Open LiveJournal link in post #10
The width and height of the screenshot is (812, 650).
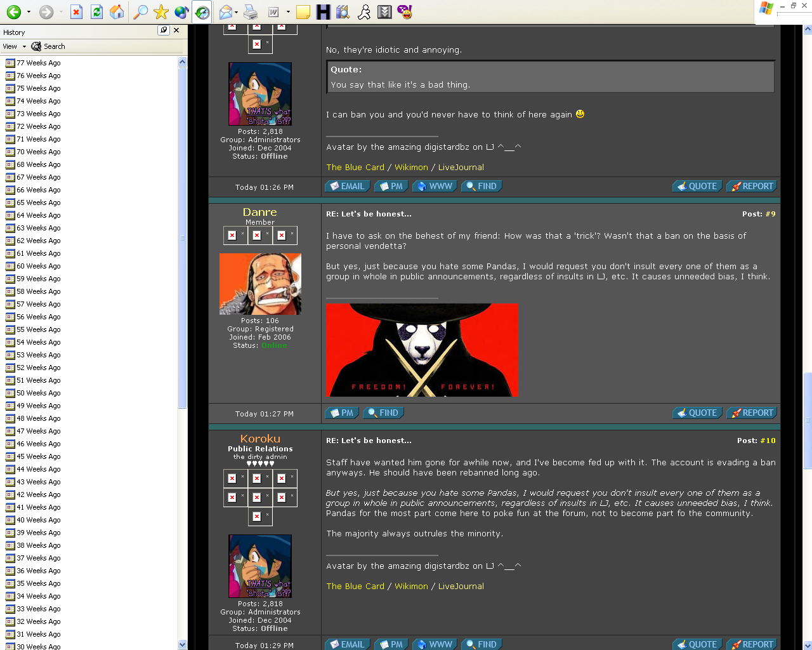(461, 586)
